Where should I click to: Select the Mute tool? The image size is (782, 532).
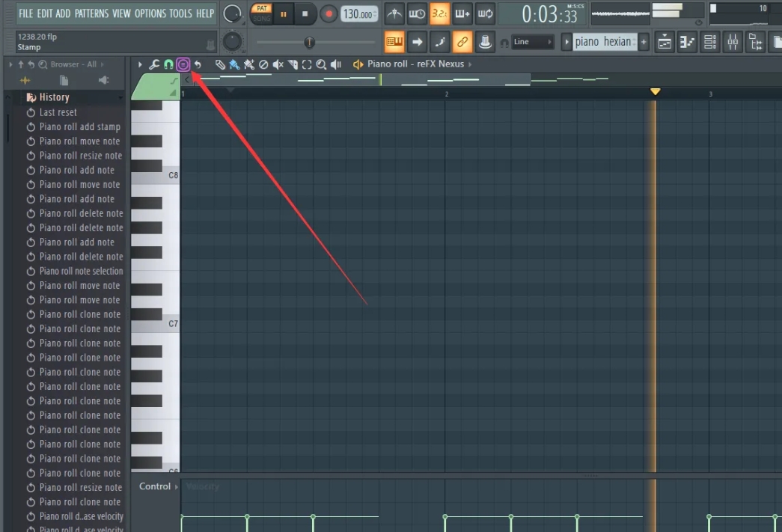click(x=276, y=64)
